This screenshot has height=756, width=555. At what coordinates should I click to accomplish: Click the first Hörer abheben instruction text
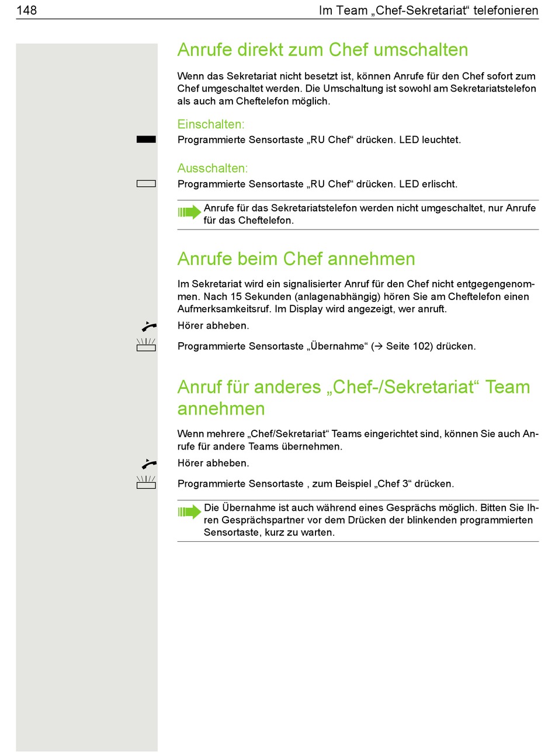(x=213, y=326)
